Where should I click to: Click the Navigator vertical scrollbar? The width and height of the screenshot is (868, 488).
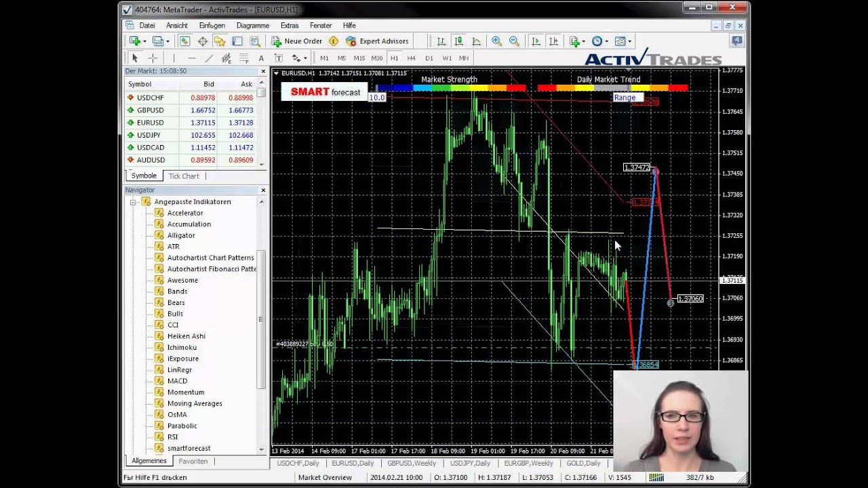(261, 319)
